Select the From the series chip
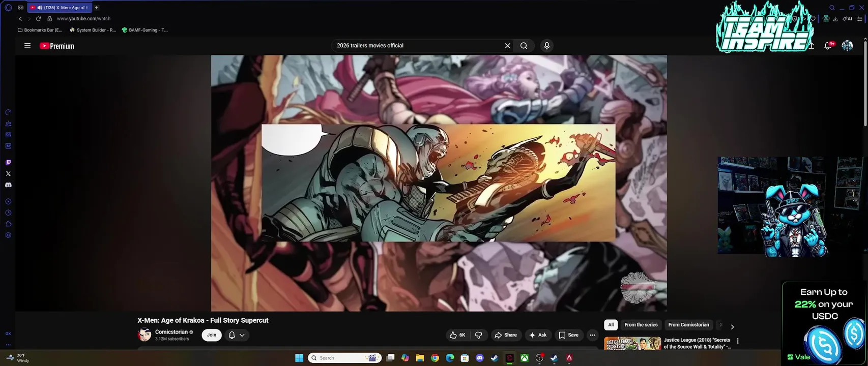 (641, 325)
